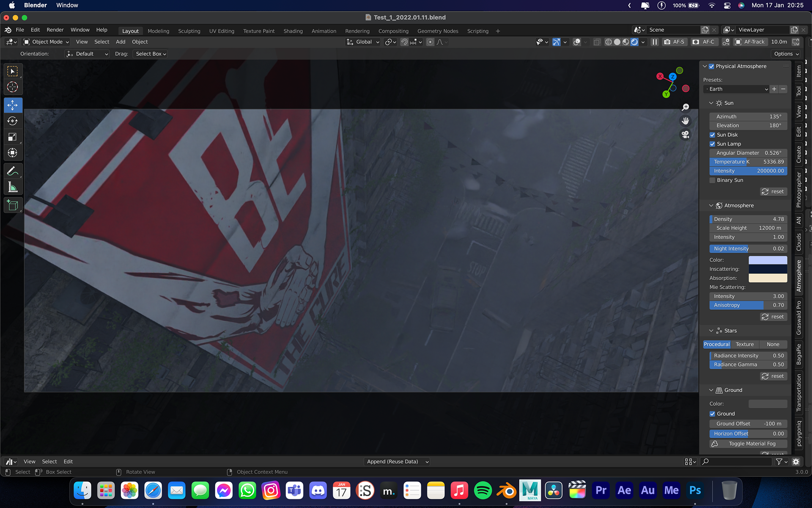Open the Clouds sidebar tab
812x508 pixels.
coord(798,242)
